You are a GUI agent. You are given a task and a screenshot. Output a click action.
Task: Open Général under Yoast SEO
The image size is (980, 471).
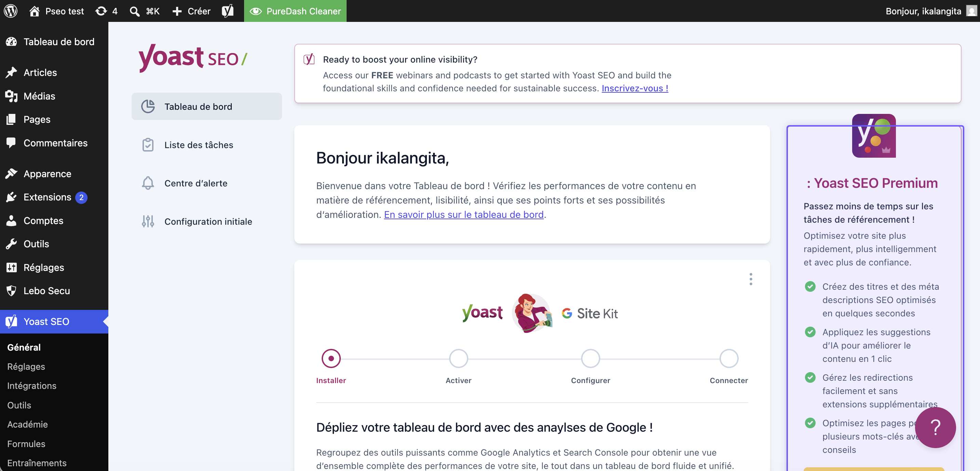point(24,347)
